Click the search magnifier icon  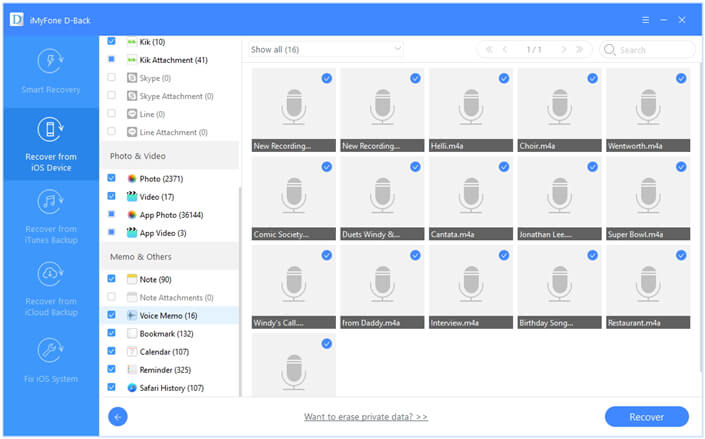click(x=609, y=49)
